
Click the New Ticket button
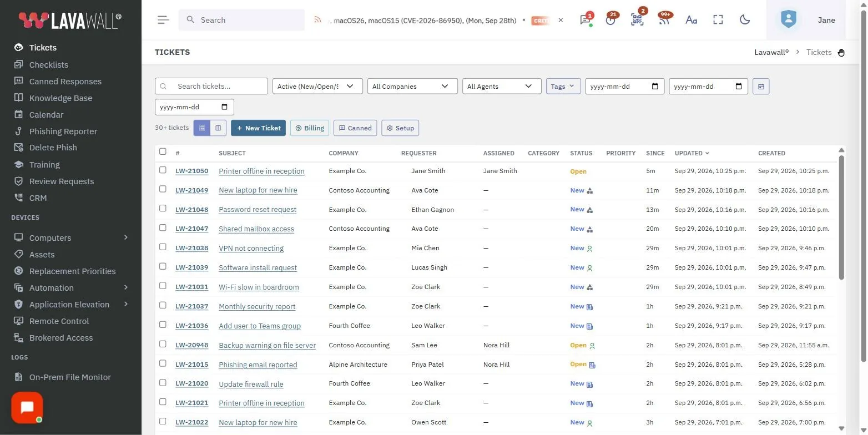258,128
